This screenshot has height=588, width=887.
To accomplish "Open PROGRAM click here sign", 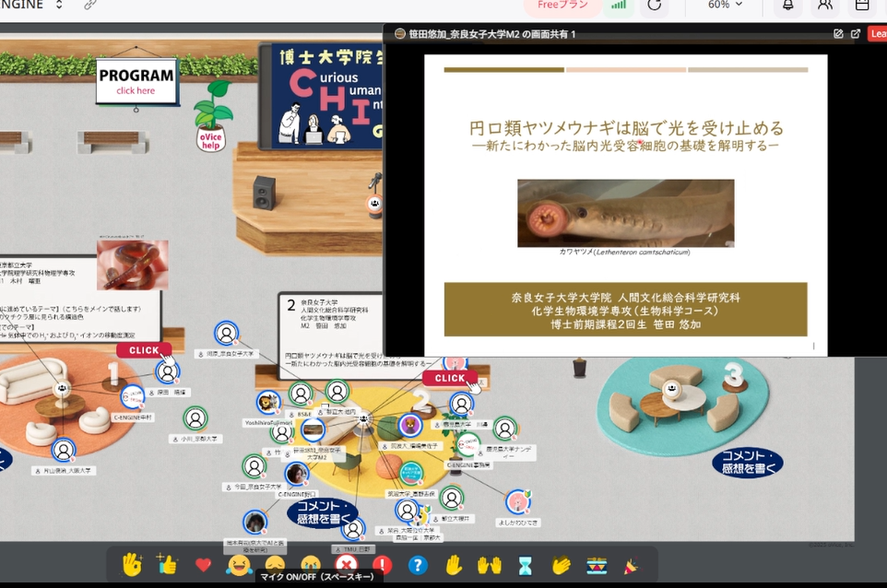I will (x=136, y=81).
